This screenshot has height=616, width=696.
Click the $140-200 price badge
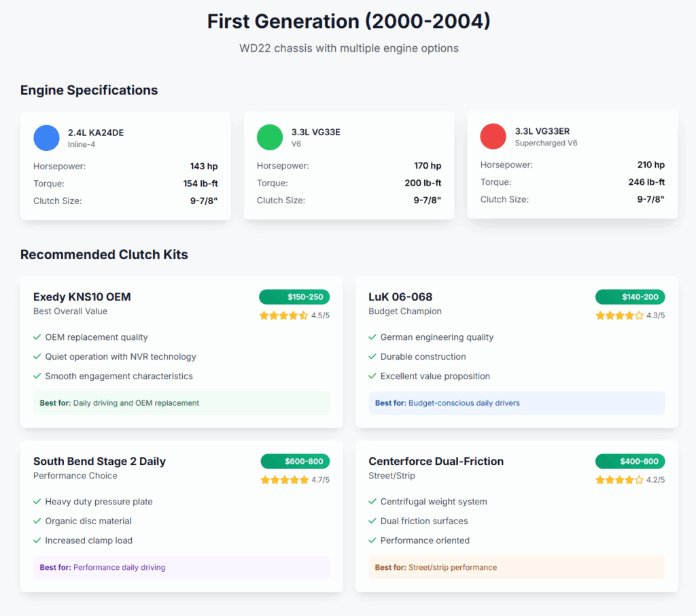click(x=630, y=296)
